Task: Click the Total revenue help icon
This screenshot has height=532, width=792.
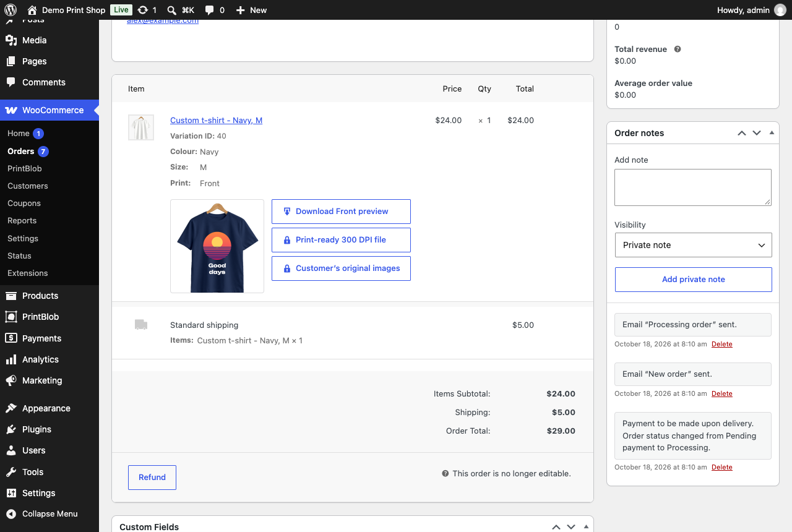Action: coord(678,49)
